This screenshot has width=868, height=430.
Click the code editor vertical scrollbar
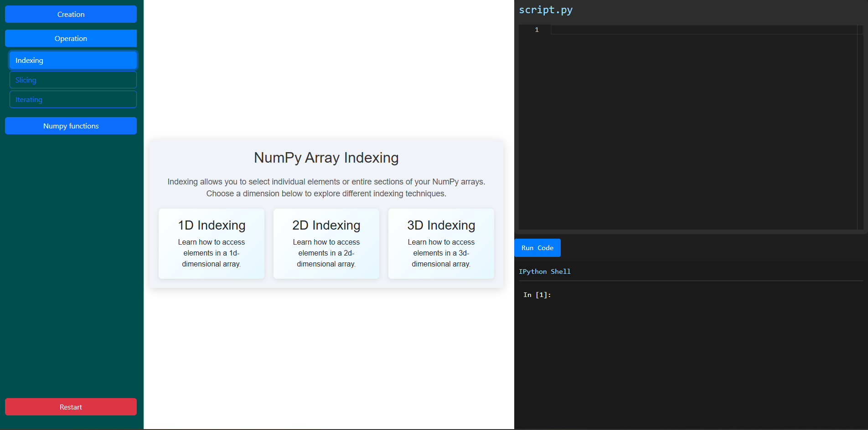(860, 128)
